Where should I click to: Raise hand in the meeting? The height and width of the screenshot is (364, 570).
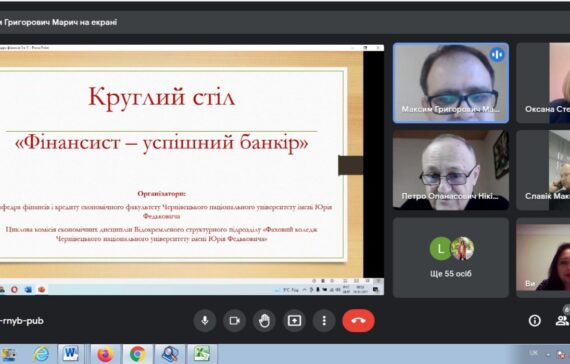(264, 320)
